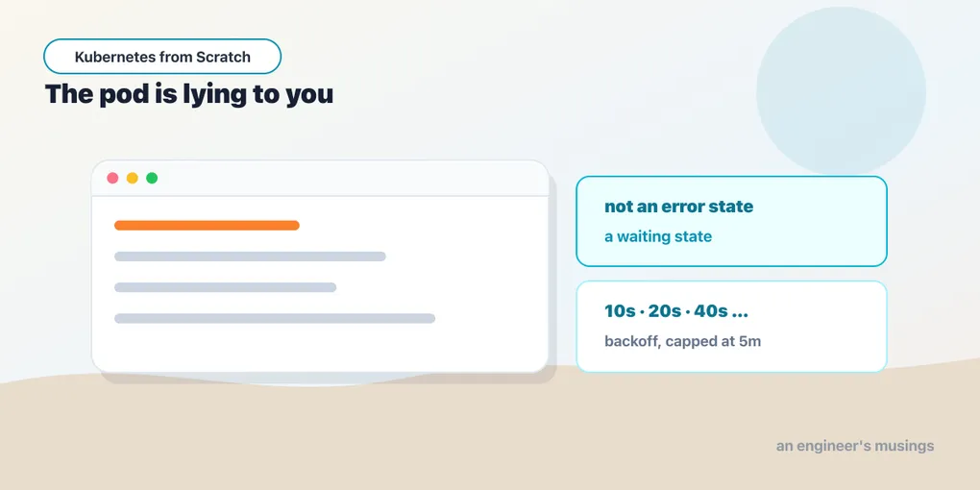Viewport: 980px width, 490px height.
Task: Click the 10s · 20s · 40s heading
Action: click(676, 311)
